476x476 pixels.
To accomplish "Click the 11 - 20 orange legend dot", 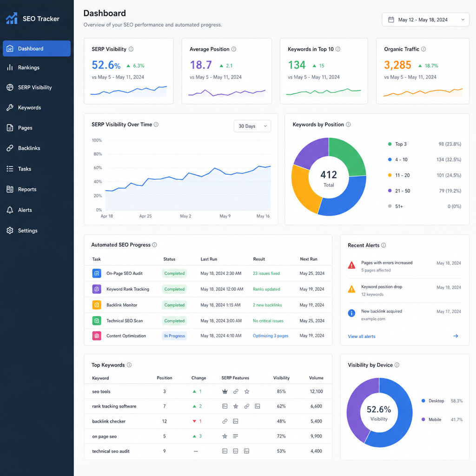I will [x=390, y=175].
